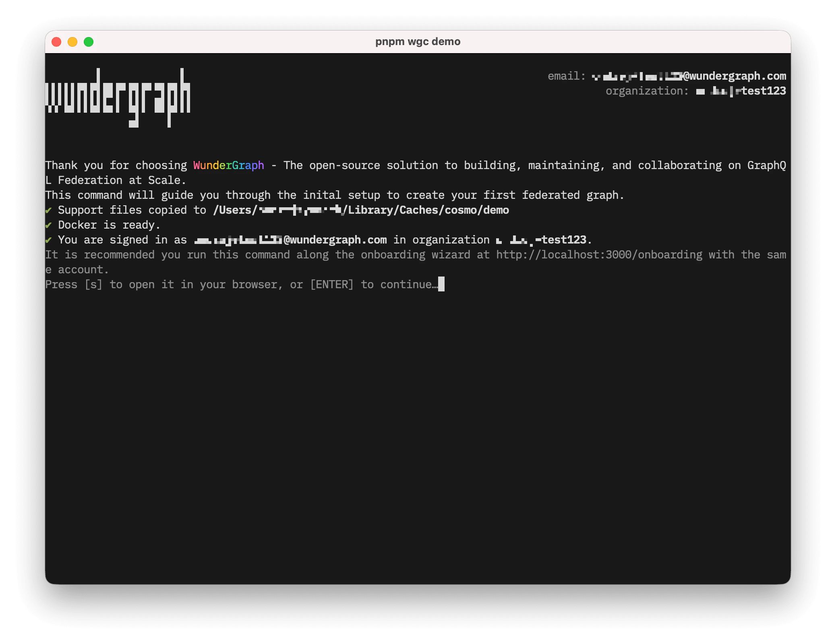Screen dimensions: 836x644
Task: Click the checkmark next to Support files copied
Action: [49, 210]
